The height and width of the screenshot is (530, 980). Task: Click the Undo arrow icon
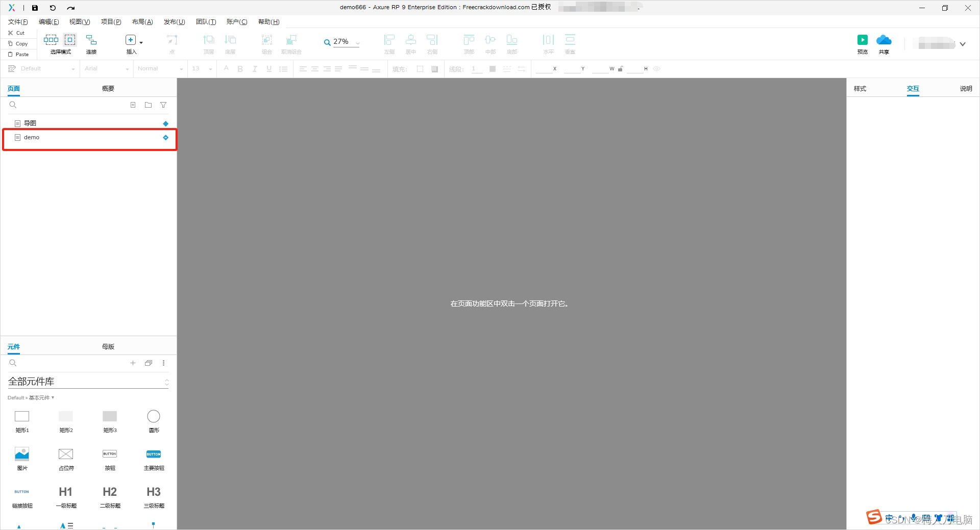[53, 8]
